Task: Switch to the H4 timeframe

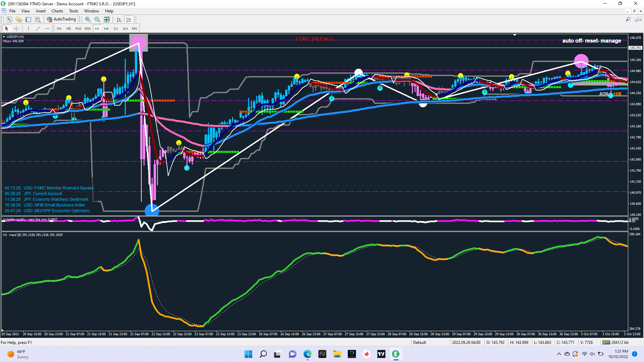Action: pos(106,29)
